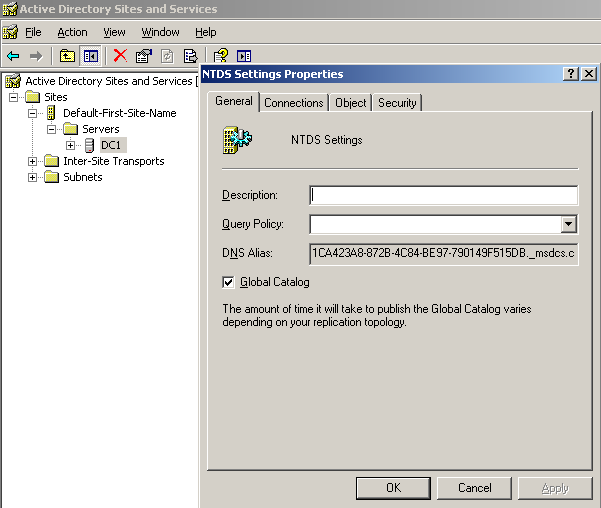601x508 pixels.
Task: Click the MMC system icon beside File menu
Action: [x=10, y=32]
